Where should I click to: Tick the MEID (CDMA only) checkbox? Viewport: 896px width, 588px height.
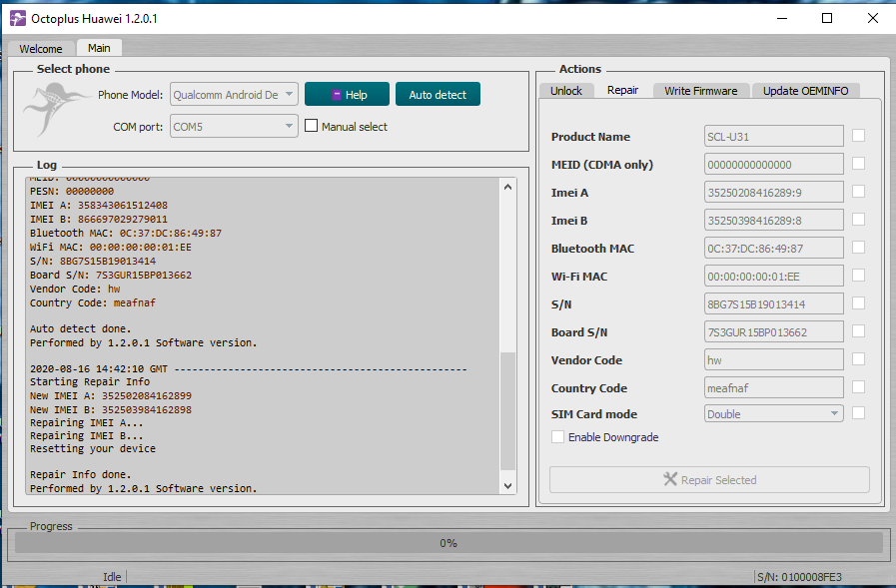tap(858, 164)
